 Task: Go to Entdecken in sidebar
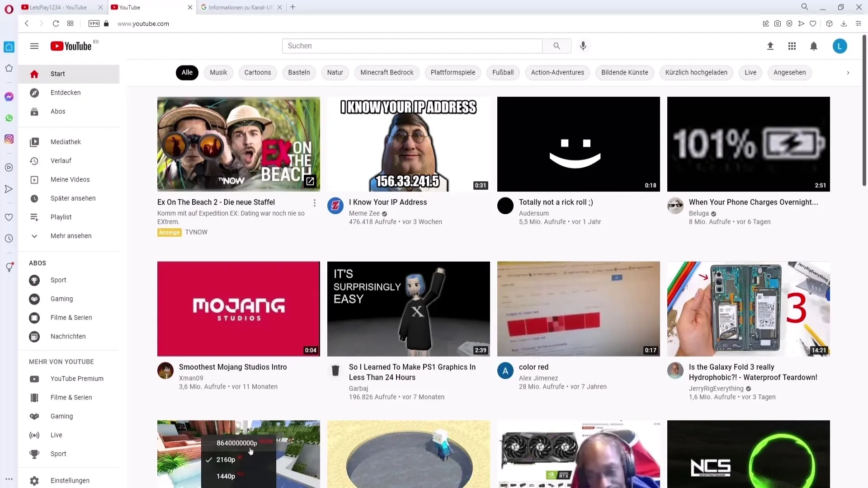(x=69, y=93)
